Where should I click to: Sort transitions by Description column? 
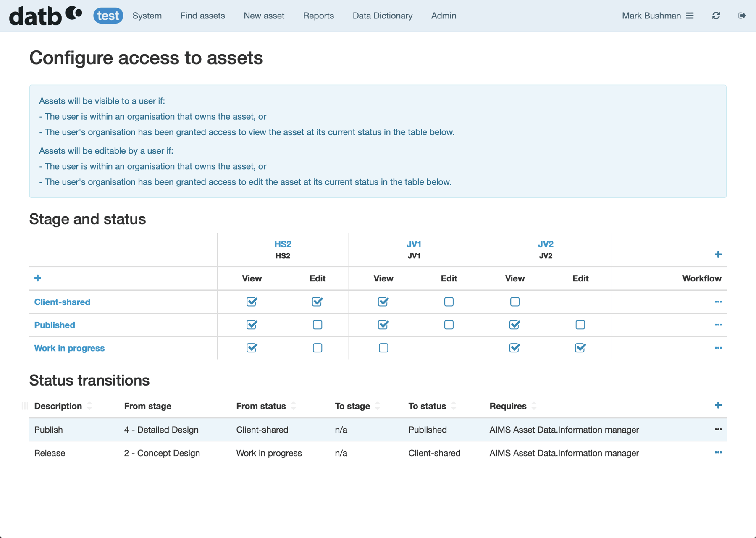58,406
